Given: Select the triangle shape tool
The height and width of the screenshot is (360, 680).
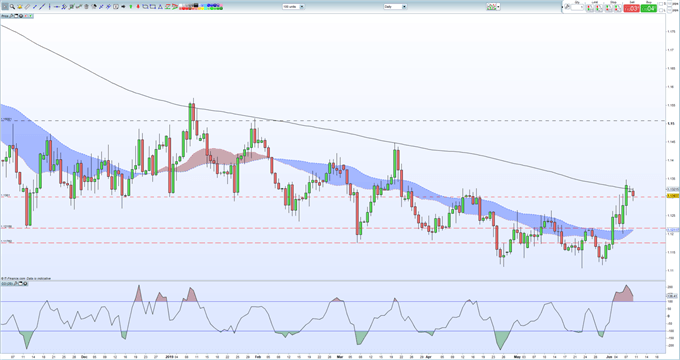Looking at the screenshot, I should pyautogui.click(x=160, y=7).
